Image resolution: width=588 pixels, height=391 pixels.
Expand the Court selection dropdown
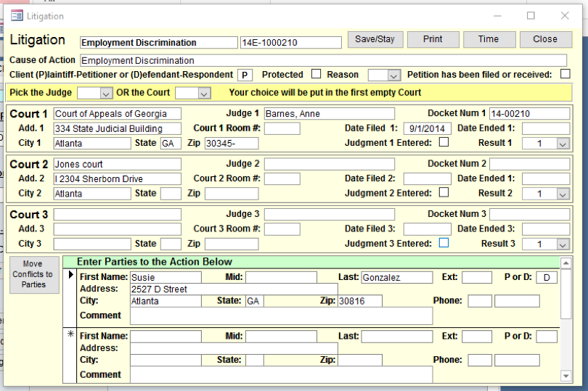click(x=204, y=93)
